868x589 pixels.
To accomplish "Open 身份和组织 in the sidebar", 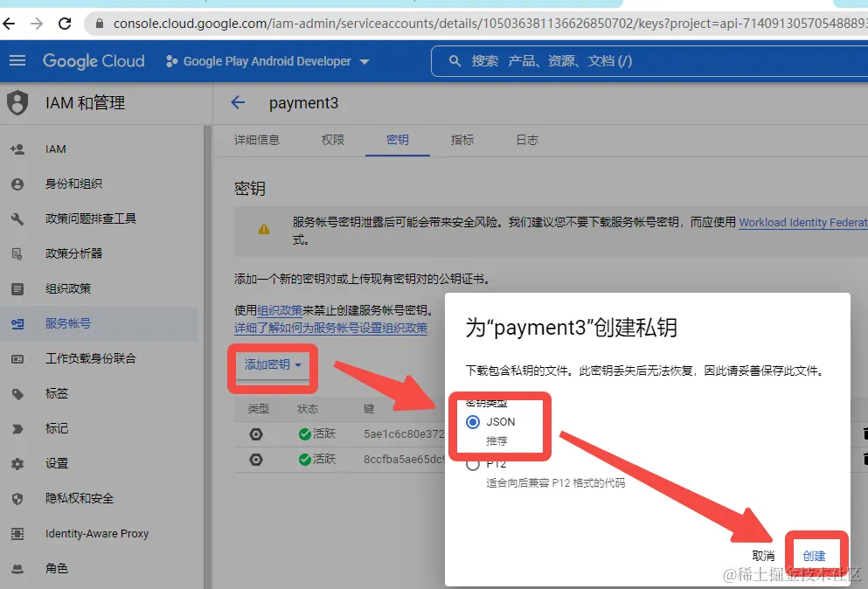I will point(73,184).
